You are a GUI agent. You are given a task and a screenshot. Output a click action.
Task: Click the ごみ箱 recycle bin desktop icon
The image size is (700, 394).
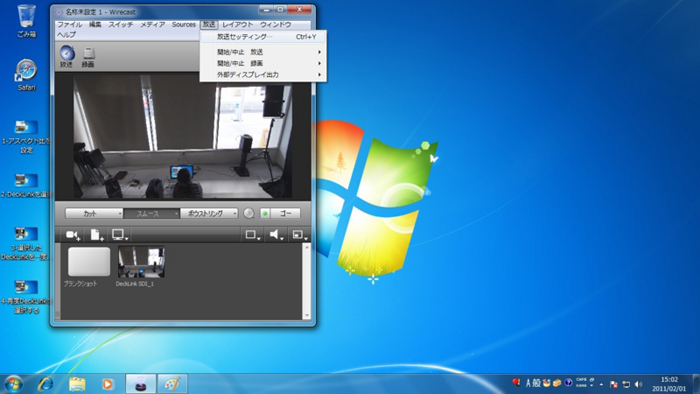point(26,21)
